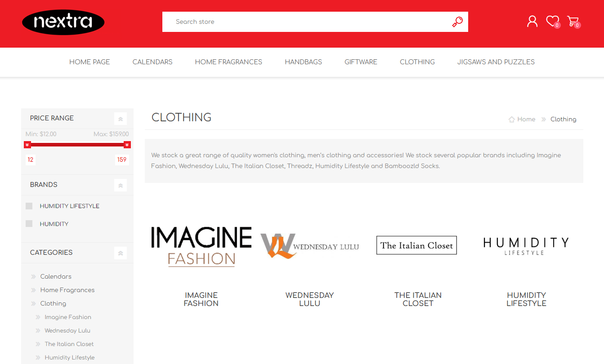The height and width of the screenshot is (364, 604).
Task: Open The Italian Closet title link
Action: click(418, 299)
